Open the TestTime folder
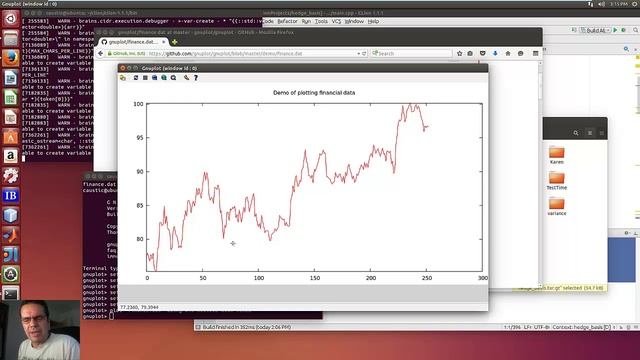Viewport: 640px width, 360px height. click(x=556, y=181)
